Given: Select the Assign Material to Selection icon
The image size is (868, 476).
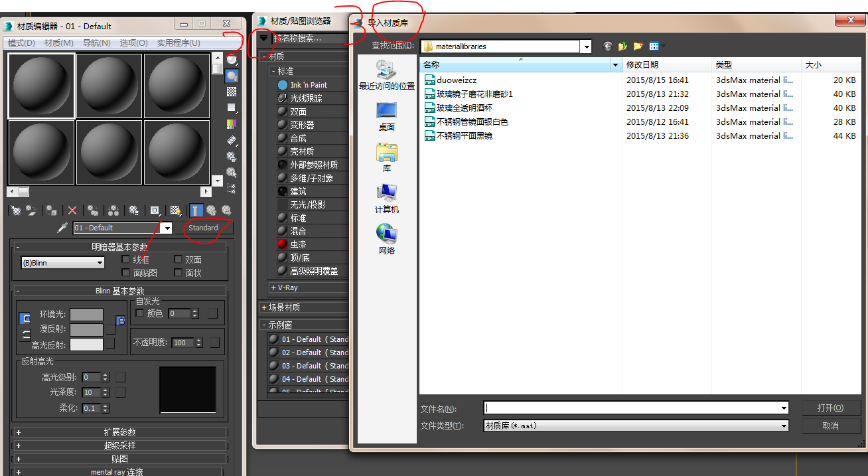Looking at the screenshot, I should click(x=51, y=210).
